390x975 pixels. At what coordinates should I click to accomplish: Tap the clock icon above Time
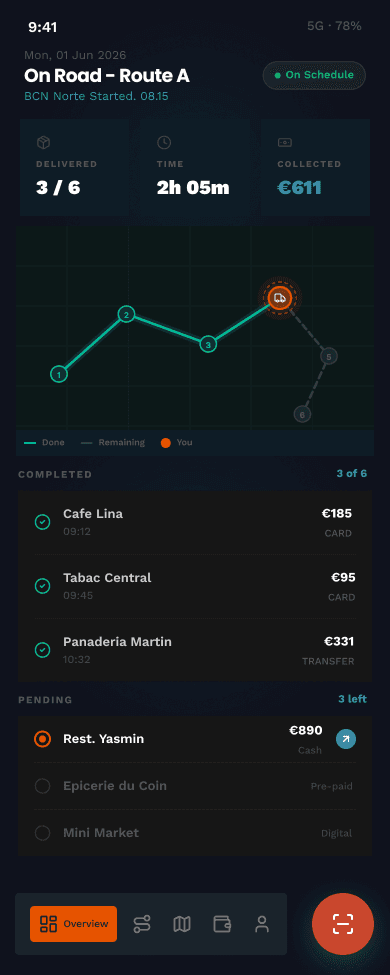(164, 143)
